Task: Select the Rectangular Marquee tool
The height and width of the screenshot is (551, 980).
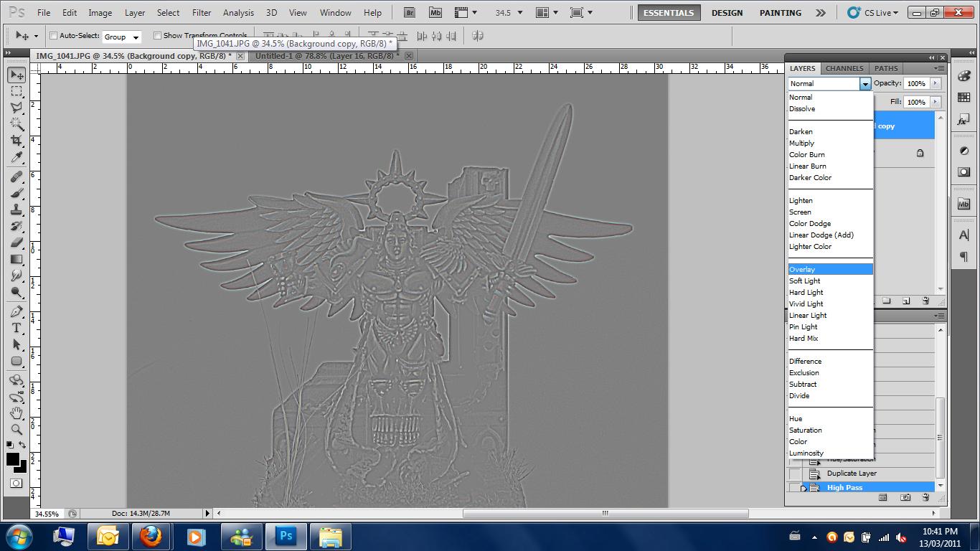Action: pyautogui.click(x=17, y=91)
